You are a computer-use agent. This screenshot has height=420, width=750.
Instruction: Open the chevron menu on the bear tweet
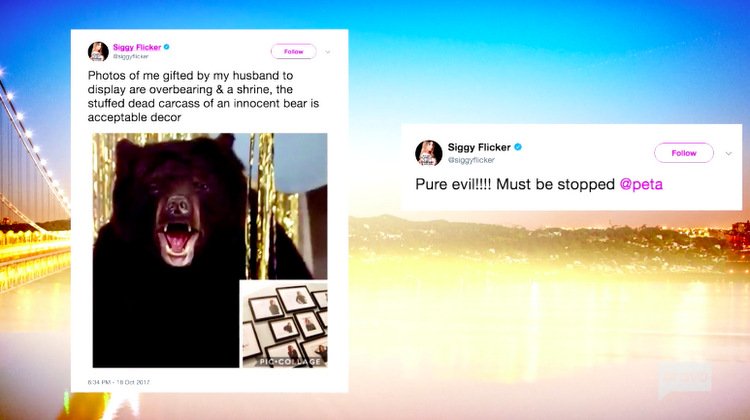click(328, 52)
